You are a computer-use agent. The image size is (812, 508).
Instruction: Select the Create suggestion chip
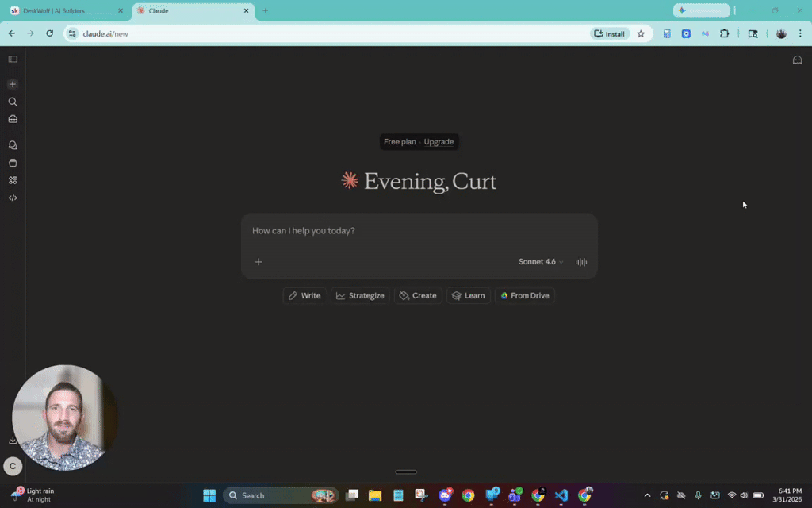click(x=418, y=295)
